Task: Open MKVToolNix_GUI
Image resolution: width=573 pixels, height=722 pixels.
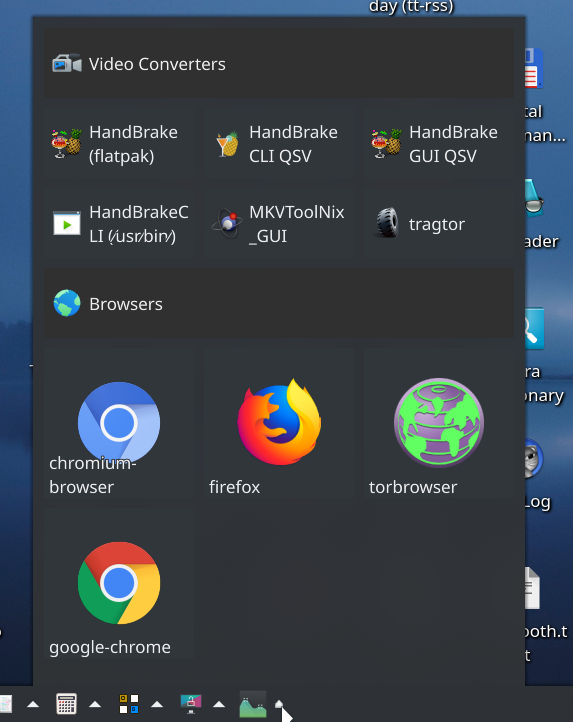Action: coord(279,224)
